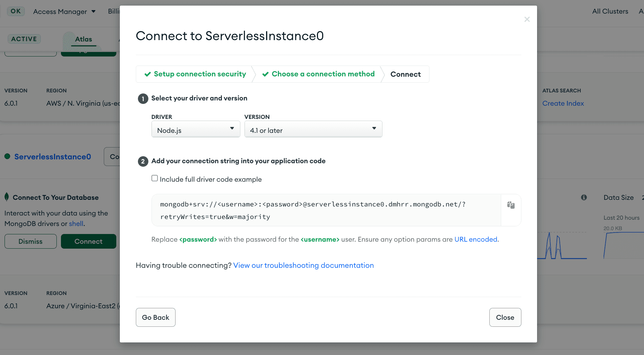Open the Access Manager dropdown menu
Image resolution: width=644 pixels, height=355 pixels.
[64, 12]
